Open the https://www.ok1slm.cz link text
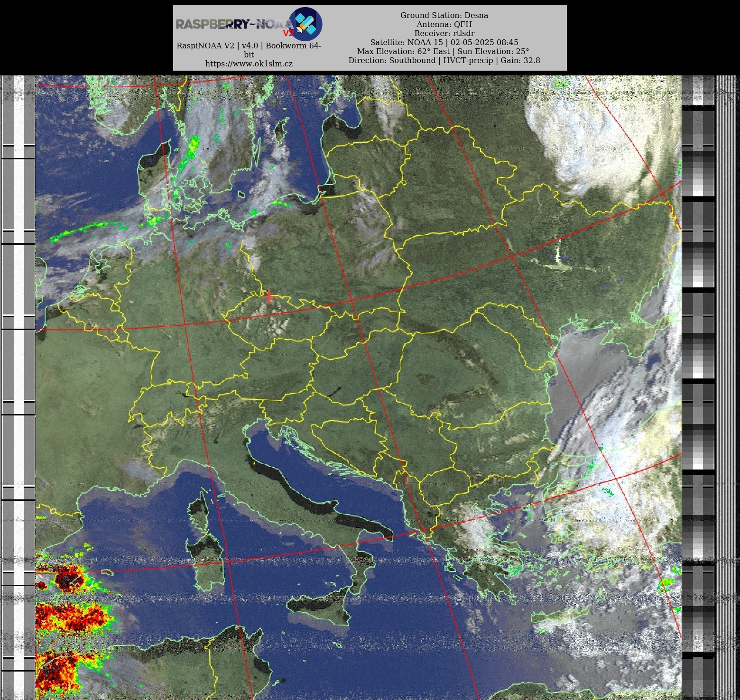Screen dimensions: 740x700 [x=249, y=64]
